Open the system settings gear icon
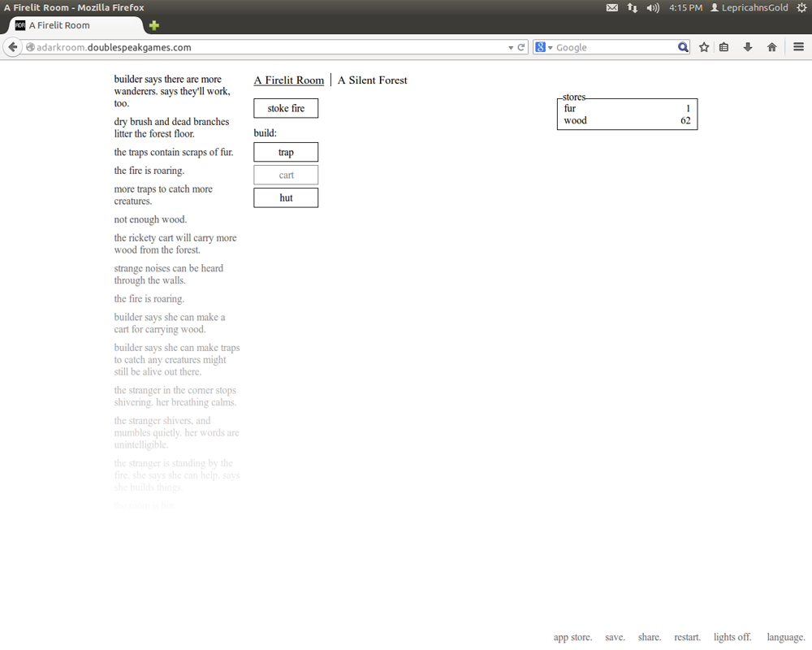The width and height of the screenshot is (812, 650). [x=802, y=7]
